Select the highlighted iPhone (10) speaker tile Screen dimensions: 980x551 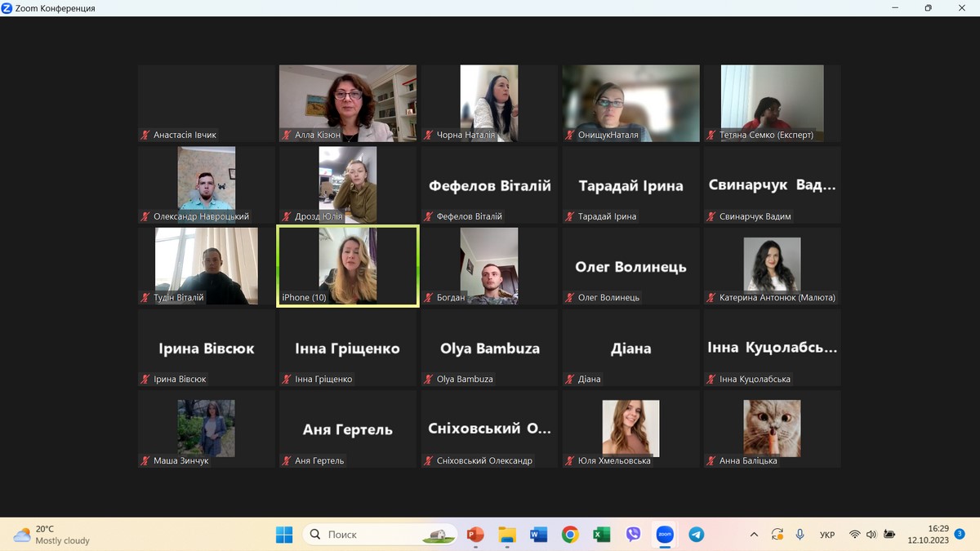[x=348, y=266]
